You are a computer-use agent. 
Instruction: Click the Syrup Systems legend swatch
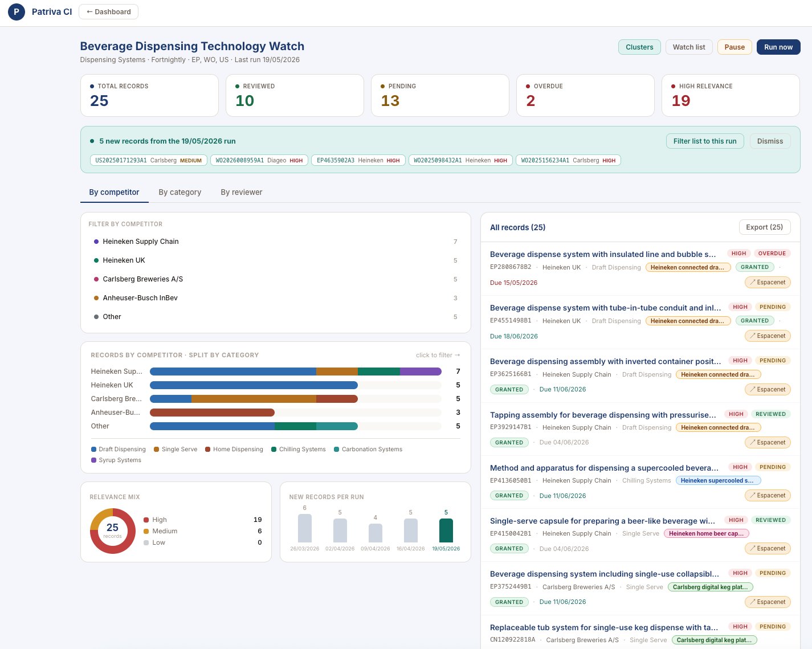tap(94, 460)
